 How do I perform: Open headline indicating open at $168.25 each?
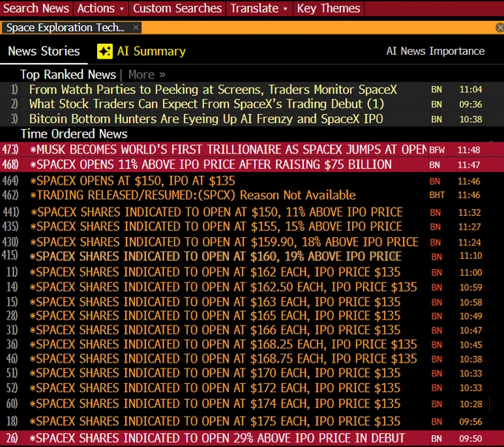(x=223, y=345)
